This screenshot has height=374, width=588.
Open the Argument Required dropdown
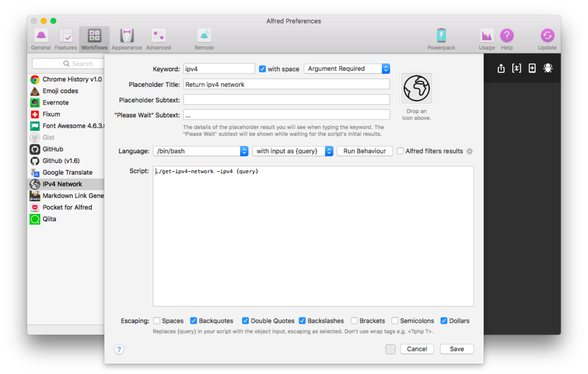click(347, 68)
